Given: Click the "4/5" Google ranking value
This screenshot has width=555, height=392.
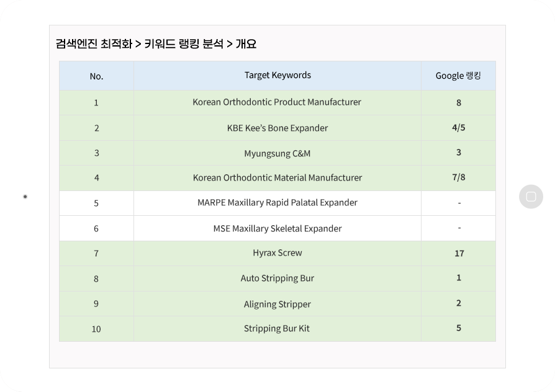Looking at the screenshot, I should click(459, 127).
